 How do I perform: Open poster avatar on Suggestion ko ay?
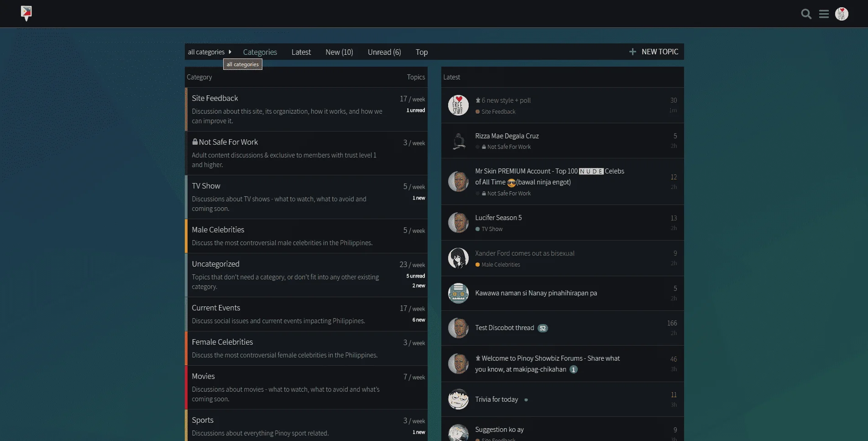coord(458,433)
